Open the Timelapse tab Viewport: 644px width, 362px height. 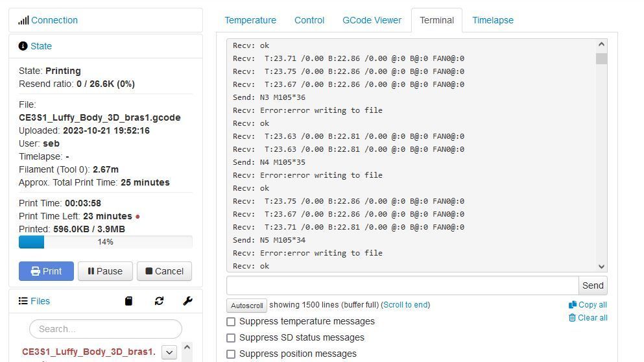pos(493,20)
